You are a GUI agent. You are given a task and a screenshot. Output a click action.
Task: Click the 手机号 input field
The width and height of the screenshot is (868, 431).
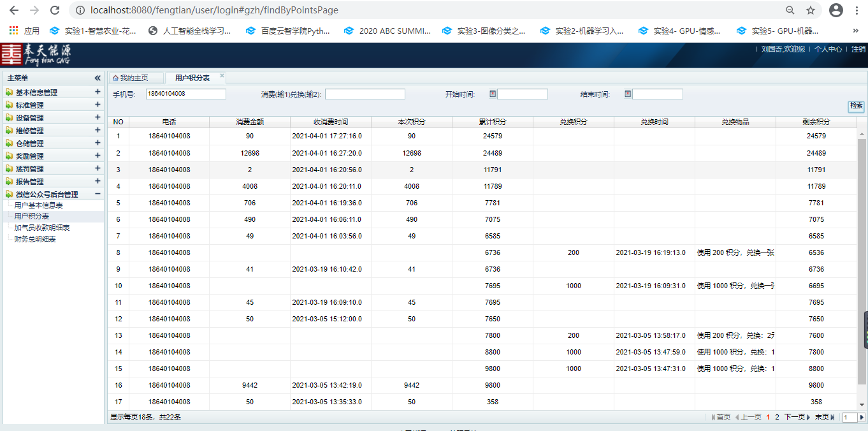pos(185,94)
